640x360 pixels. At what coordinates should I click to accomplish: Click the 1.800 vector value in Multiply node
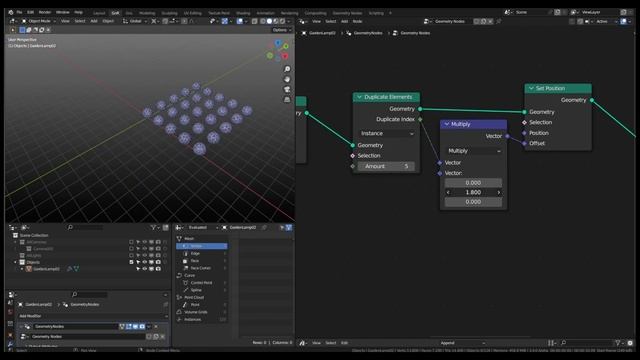[473, 193]
